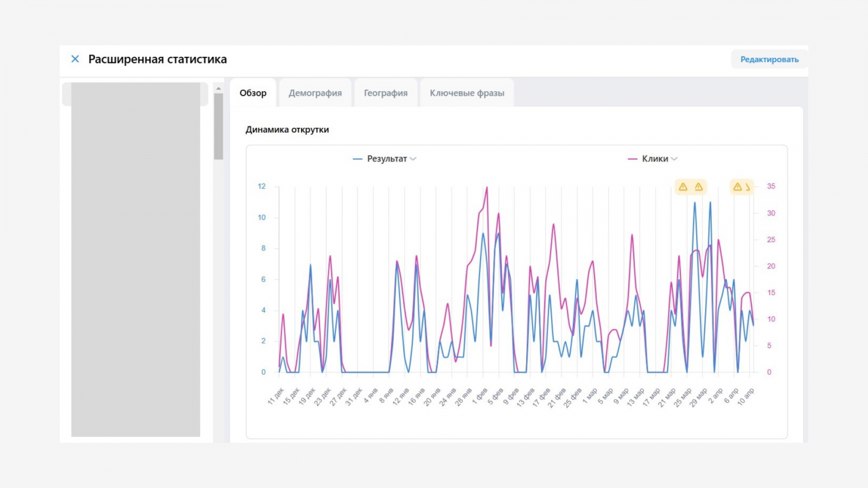The height and width of the screenshot is (488, 868).
Task: Click the chevron next to Результат
Action: click(x=413, y=159)
